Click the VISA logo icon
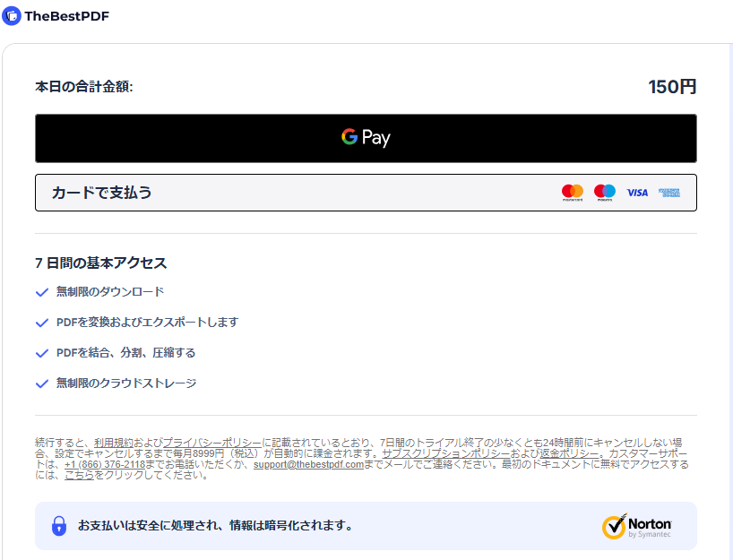Viewport: 733px width, 560px height. (637, 193)
